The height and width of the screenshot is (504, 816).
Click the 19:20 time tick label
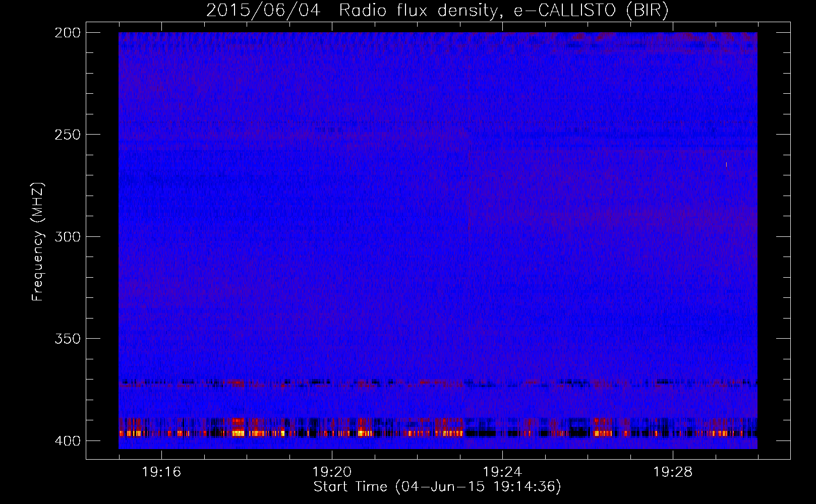pyautogui.click(x=332, y=472)
